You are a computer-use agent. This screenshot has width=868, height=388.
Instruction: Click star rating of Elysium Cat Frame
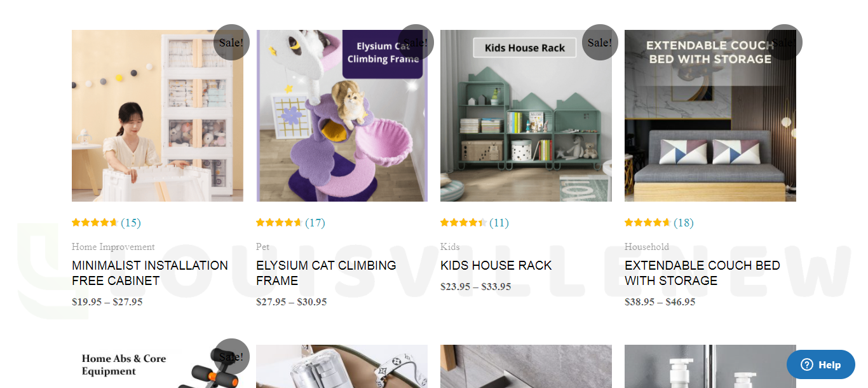[x=279, y=223]
